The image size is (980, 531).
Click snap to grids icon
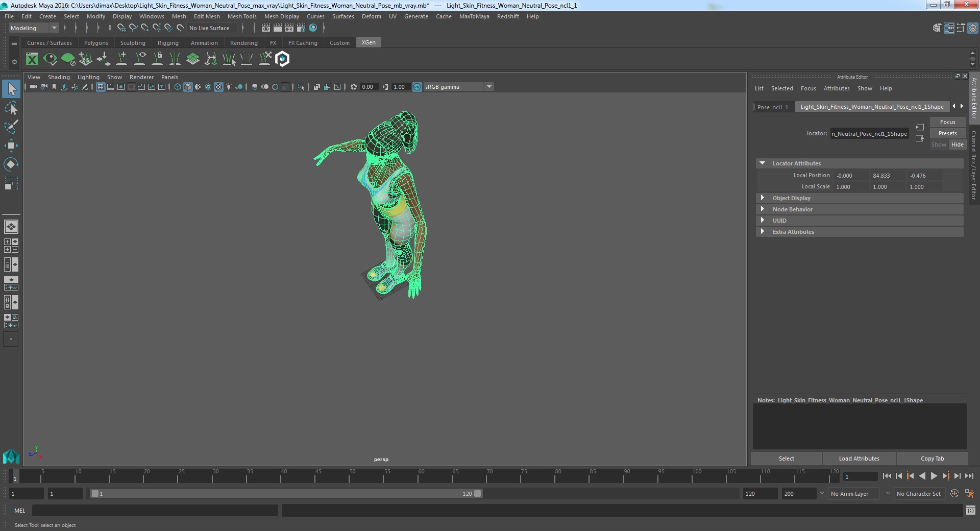pos(121,28)
